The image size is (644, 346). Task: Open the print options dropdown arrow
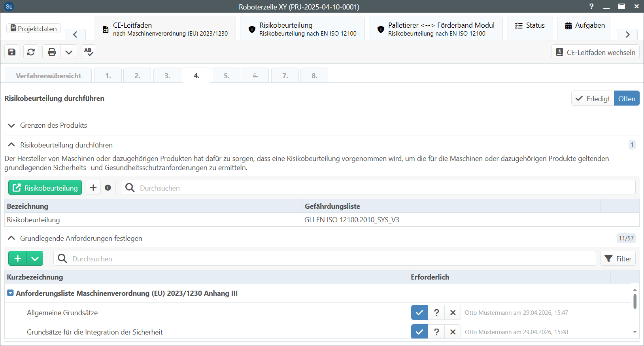coord(69,52)
